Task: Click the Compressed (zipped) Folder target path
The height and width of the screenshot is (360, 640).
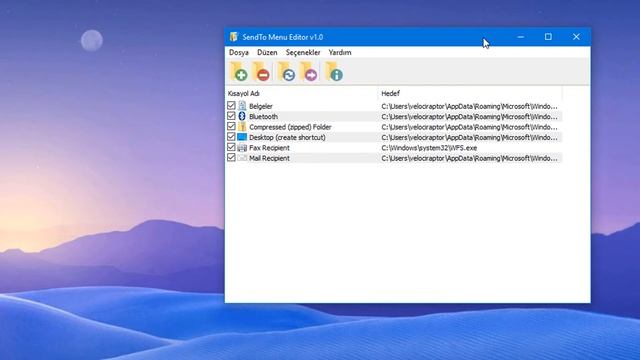Action: click(469, 127)
